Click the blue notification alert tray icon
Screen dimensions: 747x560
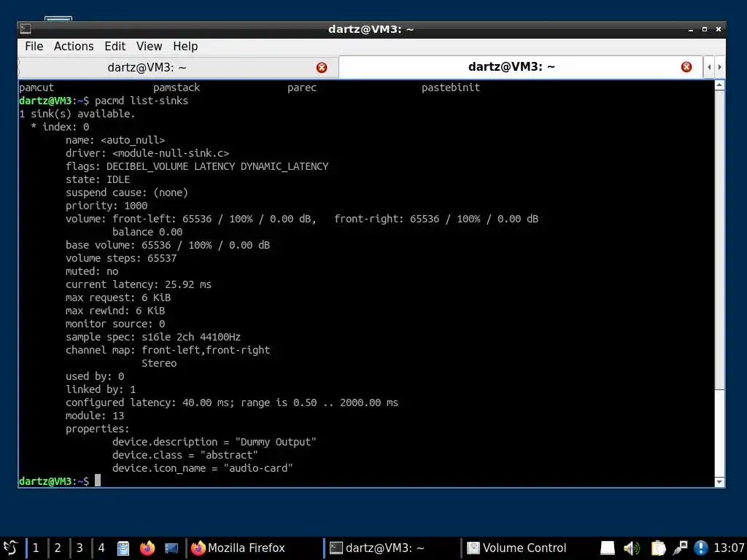pyautogui.click(x=701, y=548)
